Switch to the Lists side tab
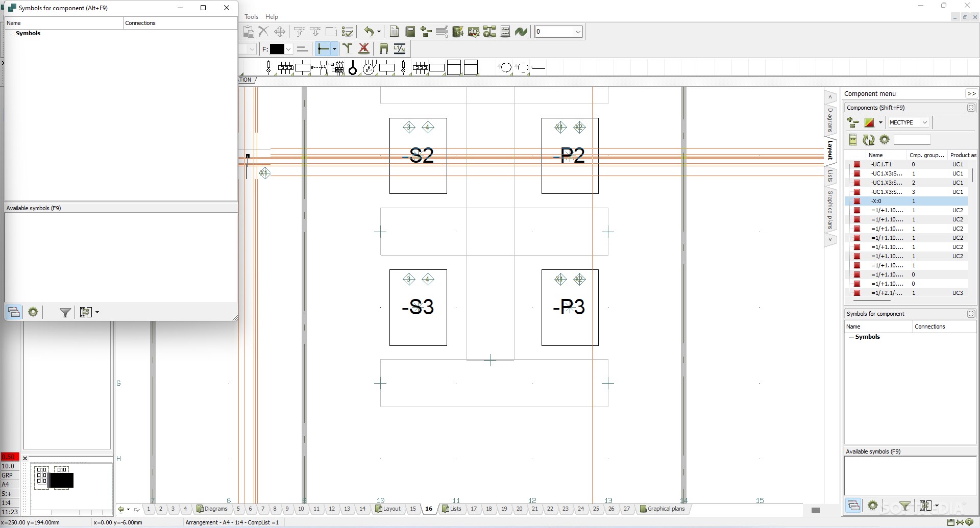 pyautogui.click(x=830, y=177)
